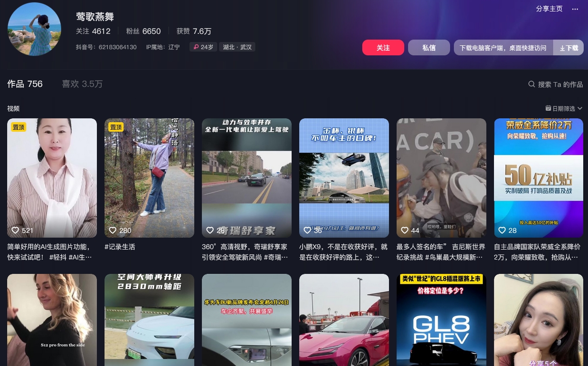Click the 粉丝 6650 followers count
This screenshot has height=366, width=588.
tap(144, 31)
